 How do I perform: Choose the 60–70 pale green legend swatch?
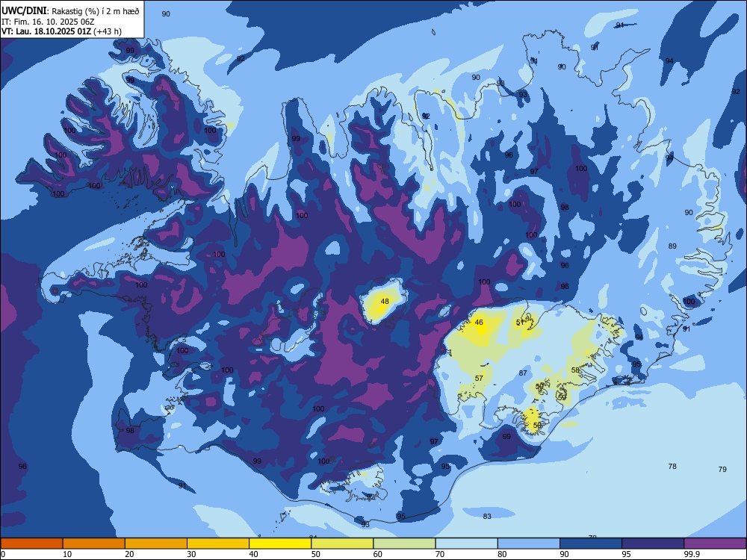coord(404,544)
